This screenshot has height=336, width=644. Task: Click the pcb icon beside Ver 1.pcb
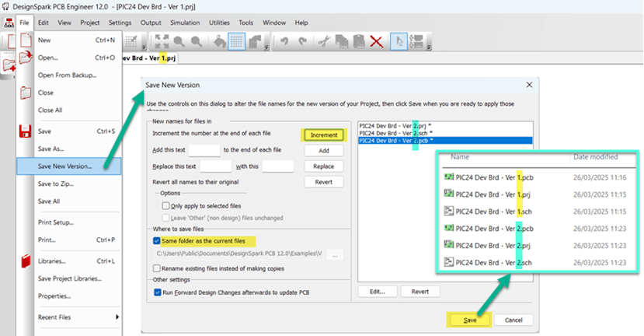coord(448,177)
